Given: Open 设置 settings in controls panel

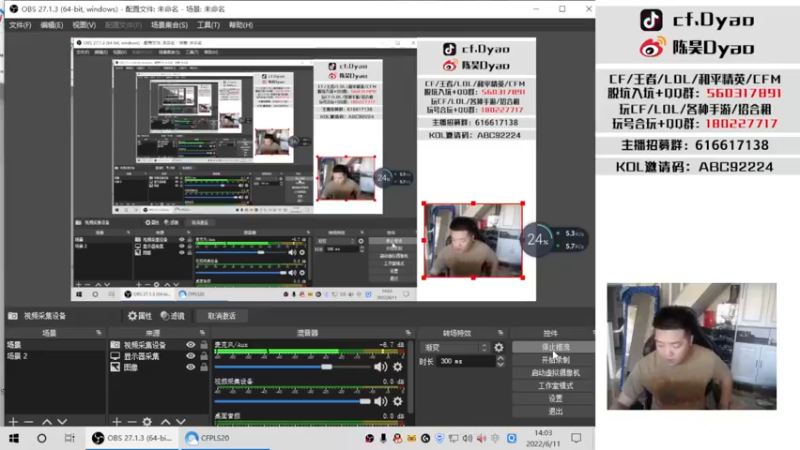Looking at the screenshot, I should pyautogui.click(x=555, y=398).
